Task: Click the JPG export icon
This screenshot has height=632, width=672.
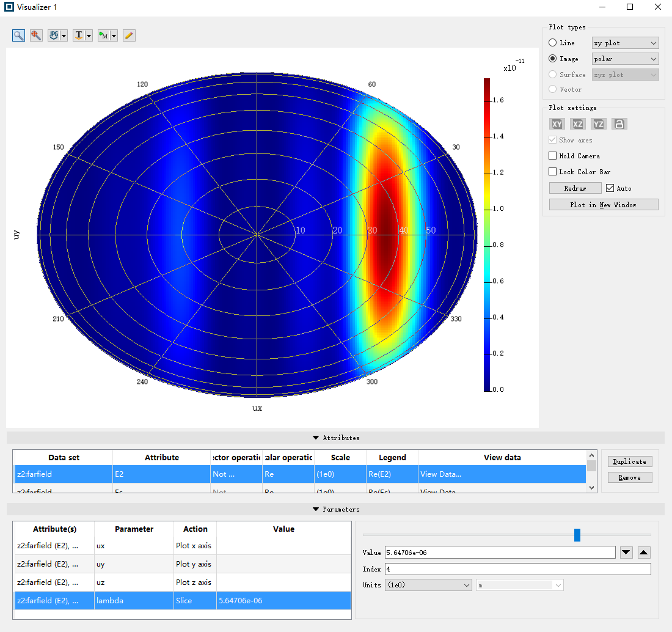Action: 54,35
